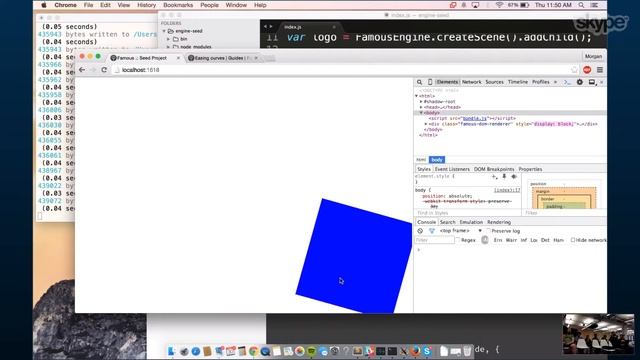Check the Hide network checkbox
The height and width of the screenshot is (360, 640).
[573, 240]
